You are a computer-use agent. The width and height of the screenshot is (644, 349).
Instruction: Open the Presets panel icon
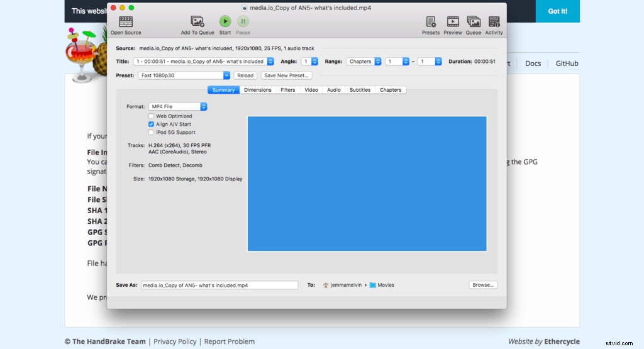(x=431, y=21)
